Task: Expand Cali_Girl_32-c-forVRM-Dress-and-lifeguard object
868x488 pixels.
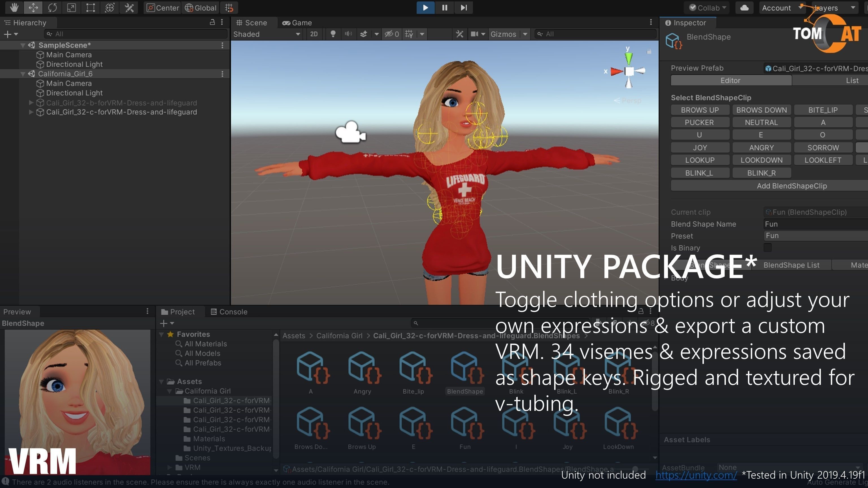Action: [31, 112]
